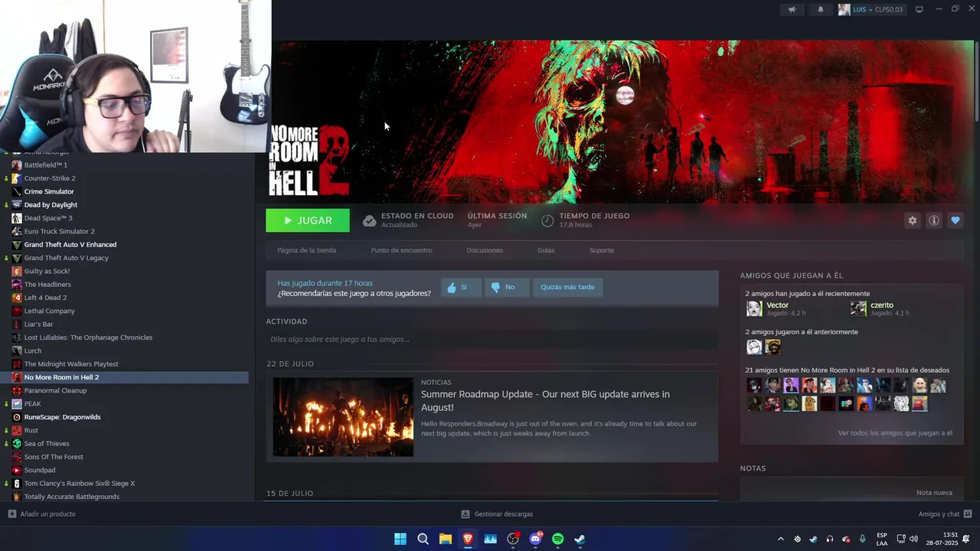The height and width of the screenshot is (551, 980).
Task: Open Steam announcements megaphone icon
Action: tap(792, 9)
